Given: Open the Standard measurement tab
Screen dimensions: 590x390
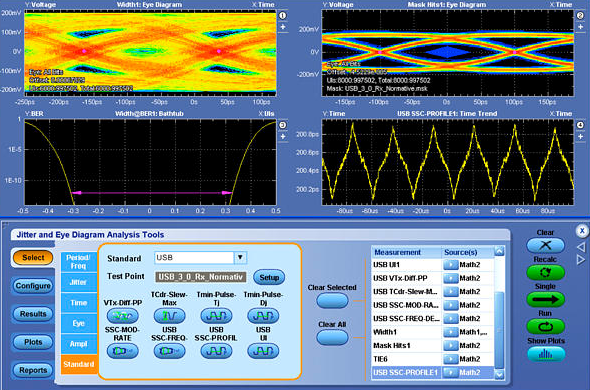Looking at the screenshot, I should click(x=78, y=364).
